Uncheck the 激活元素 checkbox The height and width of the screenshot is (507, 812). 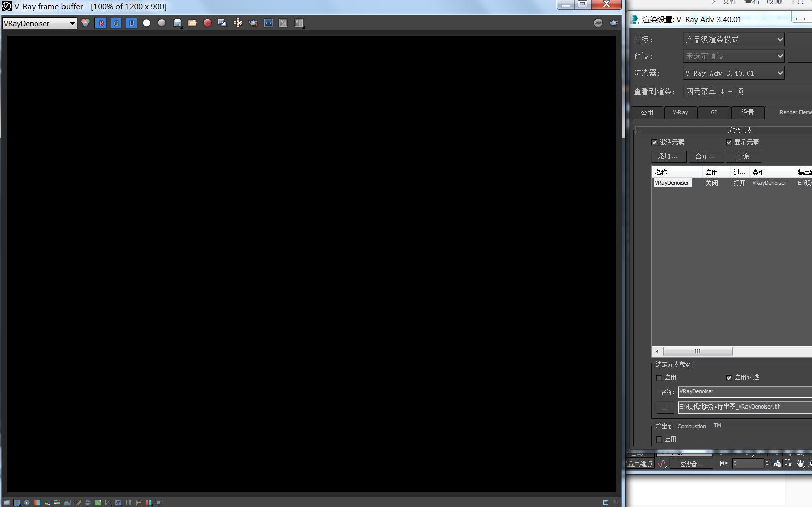[654, 142]
